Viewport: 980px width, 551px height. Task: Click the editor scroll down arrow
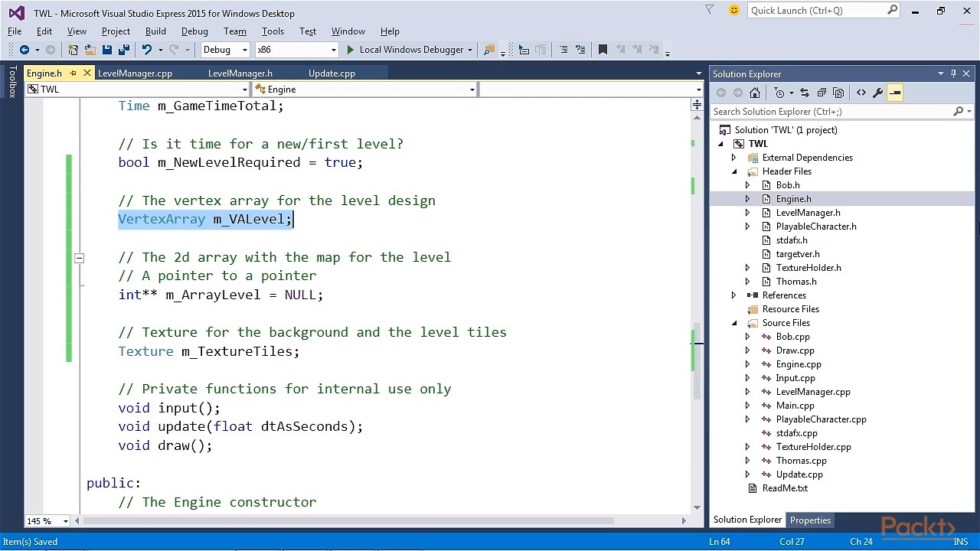point(697,507)
